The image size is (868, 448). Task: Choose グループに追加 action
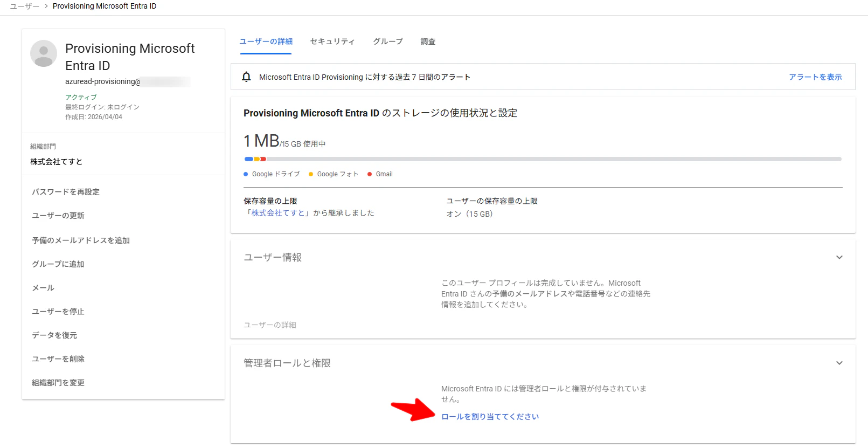pyautogui.click(x=58, y=264)
